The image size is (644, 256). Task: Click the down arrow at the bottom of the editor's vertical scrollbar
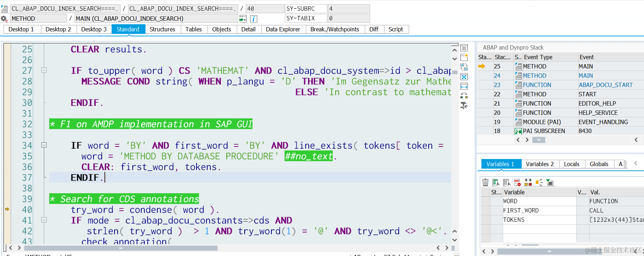455,240
